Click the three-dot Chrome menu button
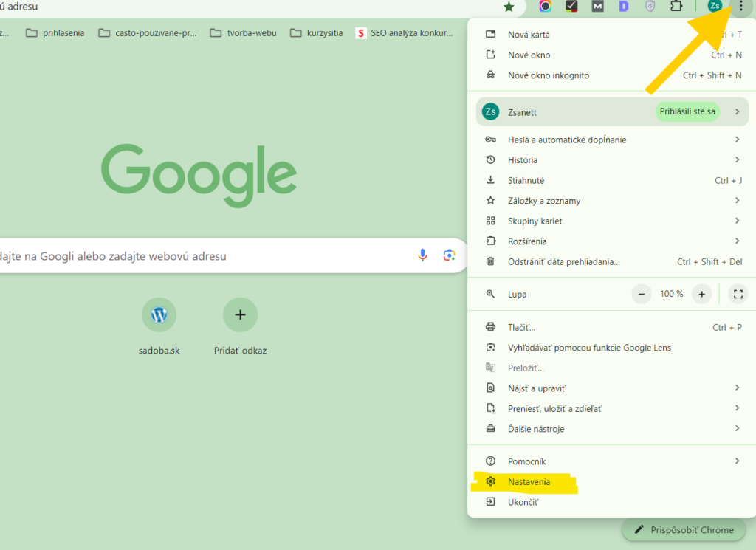Viewport: 756px width, 550px height. pos(740,7)
